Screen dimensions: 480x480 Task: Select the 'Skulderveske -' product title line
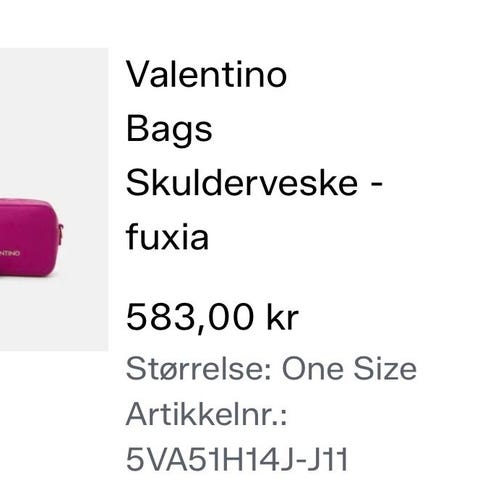pyautogui.click(x=254, y=183)
